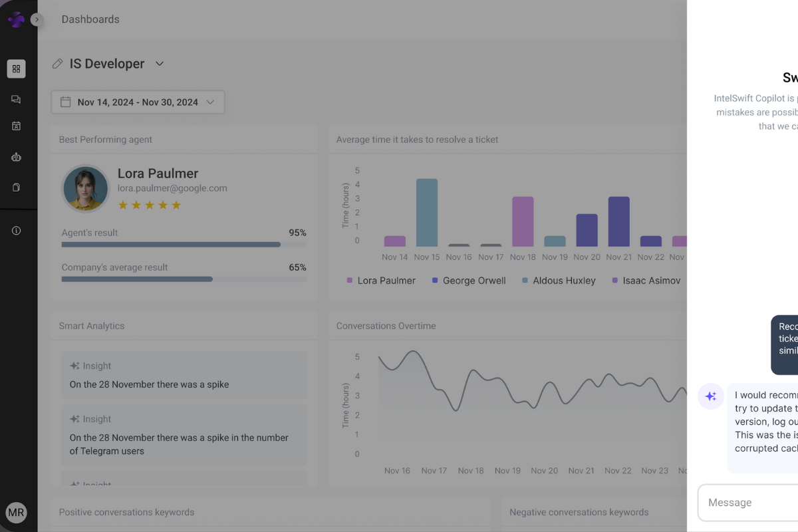Toggle Aldous Huxley series in chart legend
The image size is (798, 532).
point(559,281)
